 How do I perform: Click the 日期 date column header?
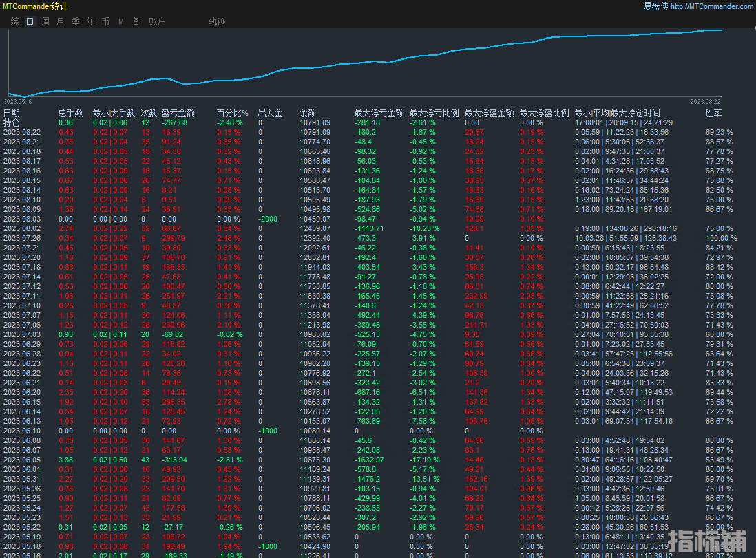[12, 113]
